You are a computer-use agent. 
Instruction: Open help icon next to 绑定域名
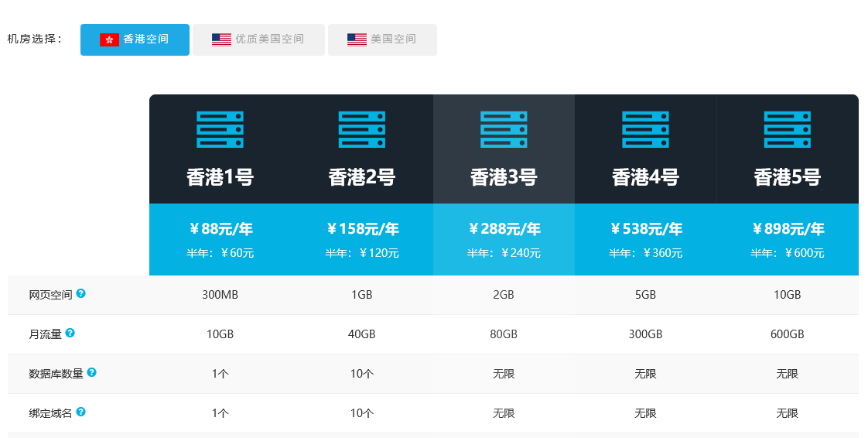point(80,412)
